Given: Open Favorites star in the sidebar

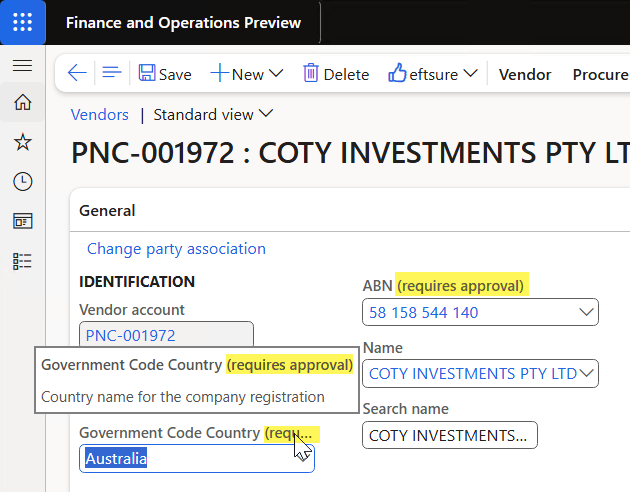Looking at the screenshot, I should tap(22, 142).
